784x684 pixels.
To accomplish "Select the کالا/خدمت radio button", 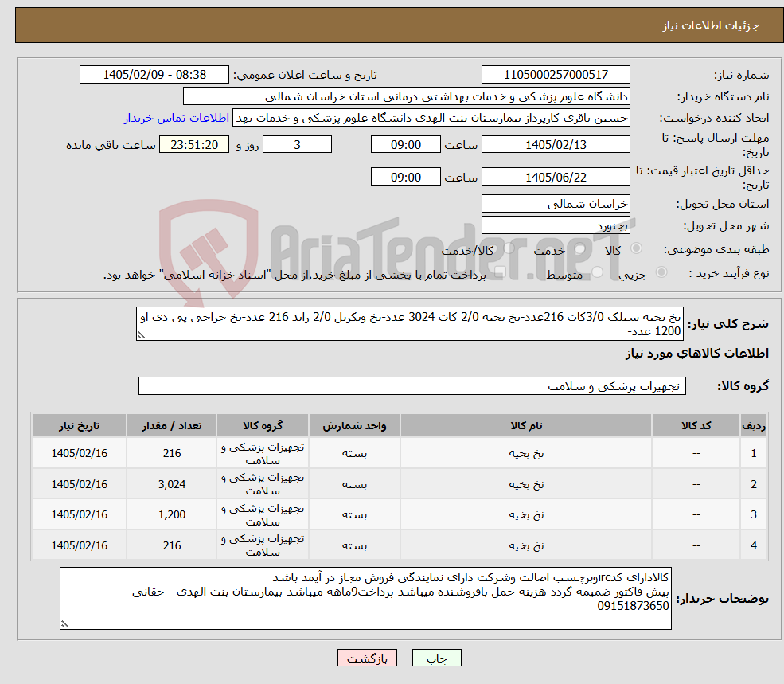I will point(509,248).
